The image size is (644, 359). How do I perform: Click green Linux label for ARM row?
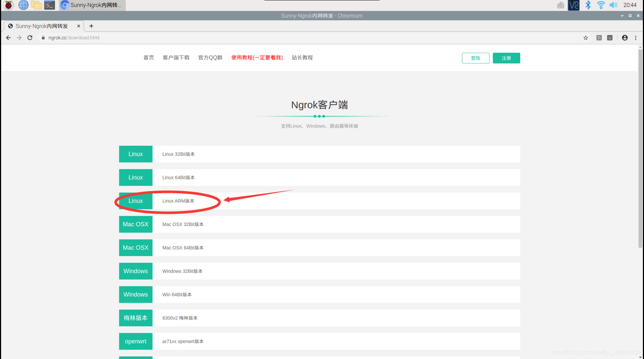click(x=135, y=201)
